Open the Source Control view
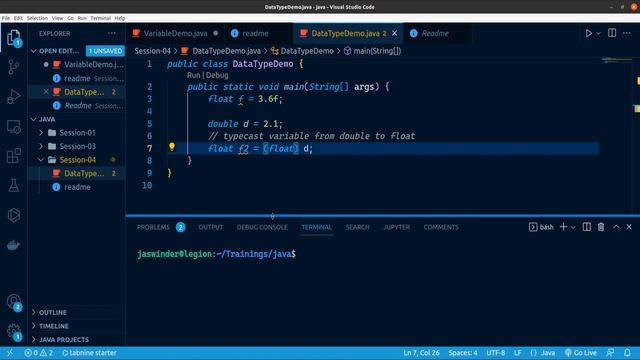This screenshot has width=640, height=360. 13,67
